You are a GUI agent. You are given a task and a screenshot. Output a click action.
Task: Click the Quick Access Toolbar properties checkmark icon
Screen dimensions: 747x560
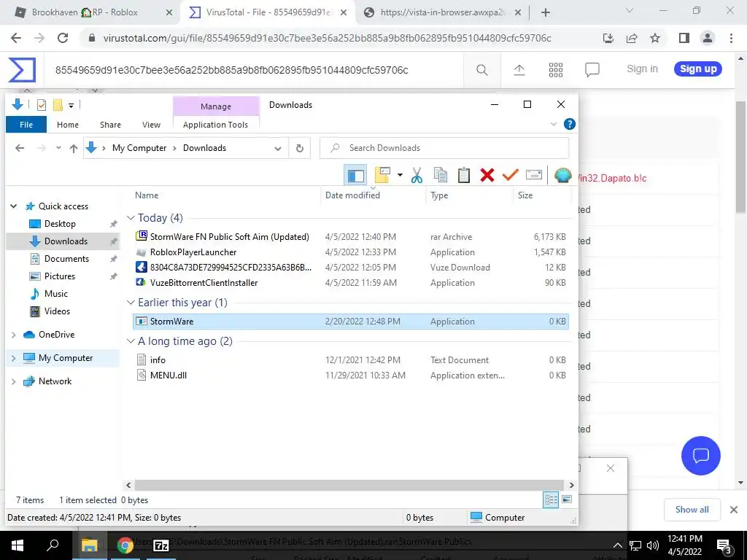coord(42,105)
